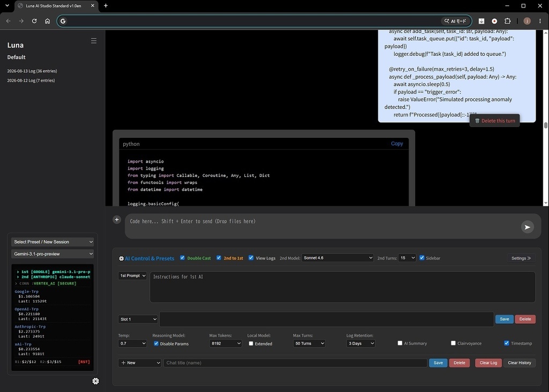Click the AI Control & Presets gear icon
The image size is (549, 392).
(x=121, y=258)
